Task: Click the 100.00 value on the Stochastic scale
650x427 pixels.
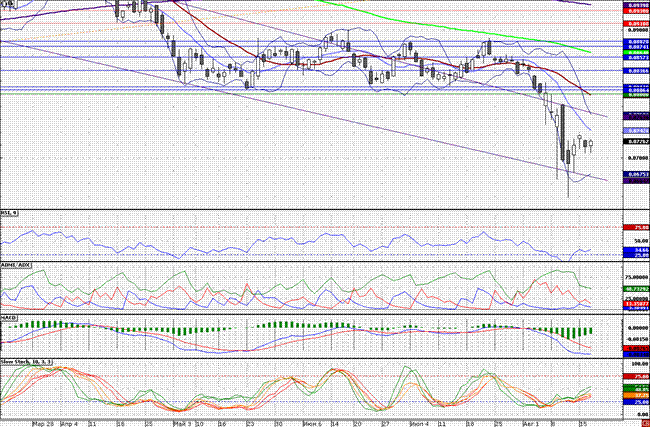Action: pos(641,364)
